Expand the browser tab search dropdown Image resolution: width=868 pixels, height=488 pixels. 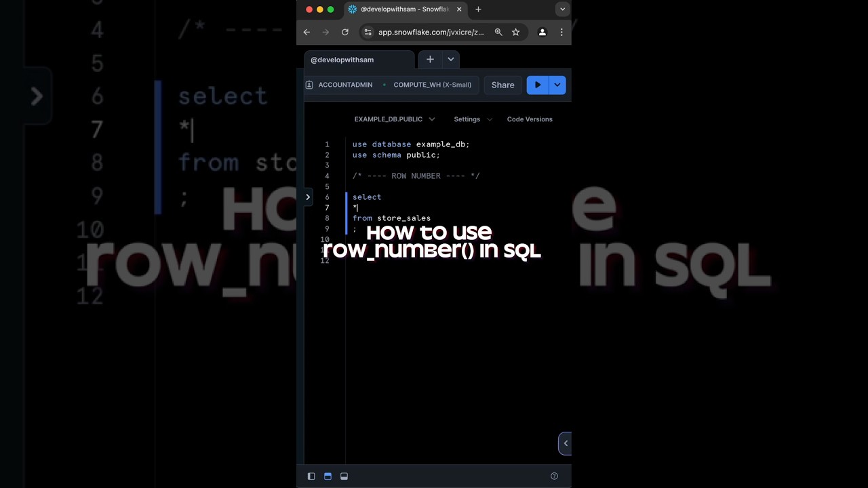pyautogui.click(x=562, y=9)
